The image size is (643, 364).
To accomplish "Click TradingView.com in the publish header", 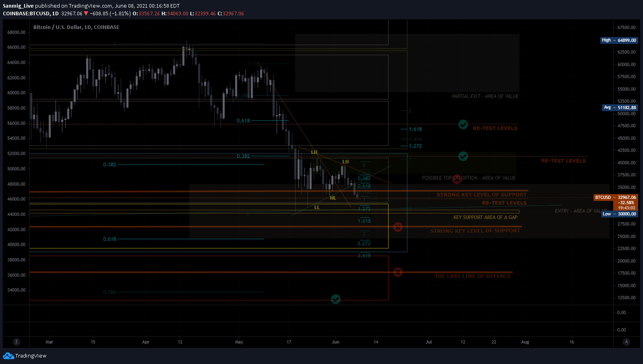I will [90, 6].
